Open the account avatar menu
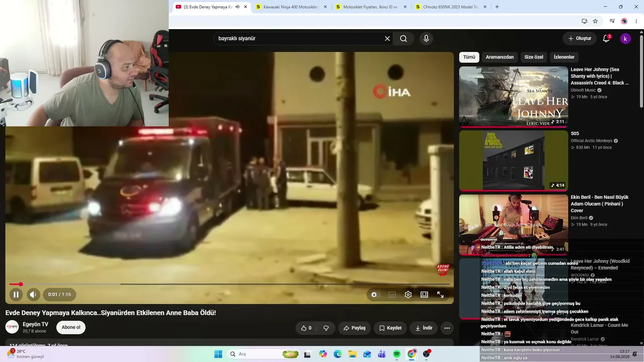This screenshot has width=644, height=362. [625, 39]
